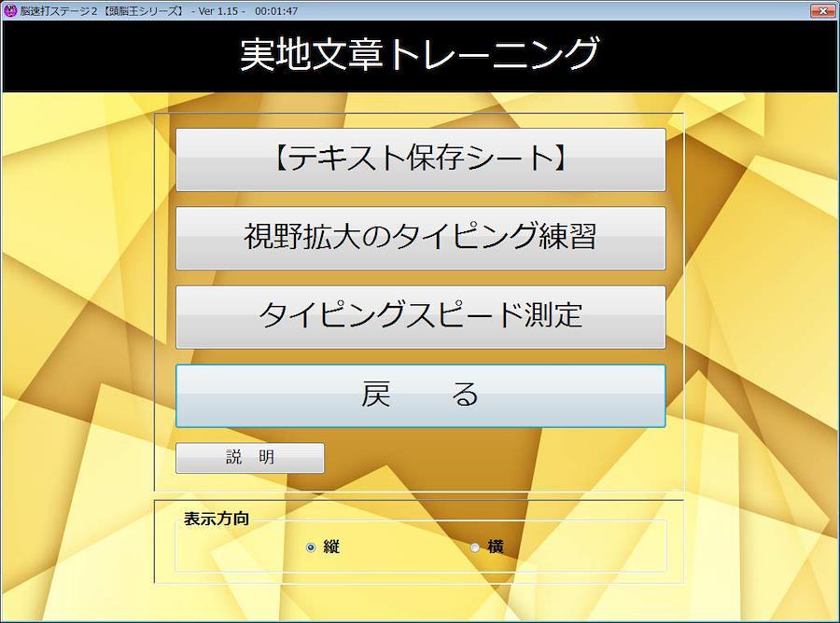
Task: Open the 説明 explanation button
Action: coord(250,458)
